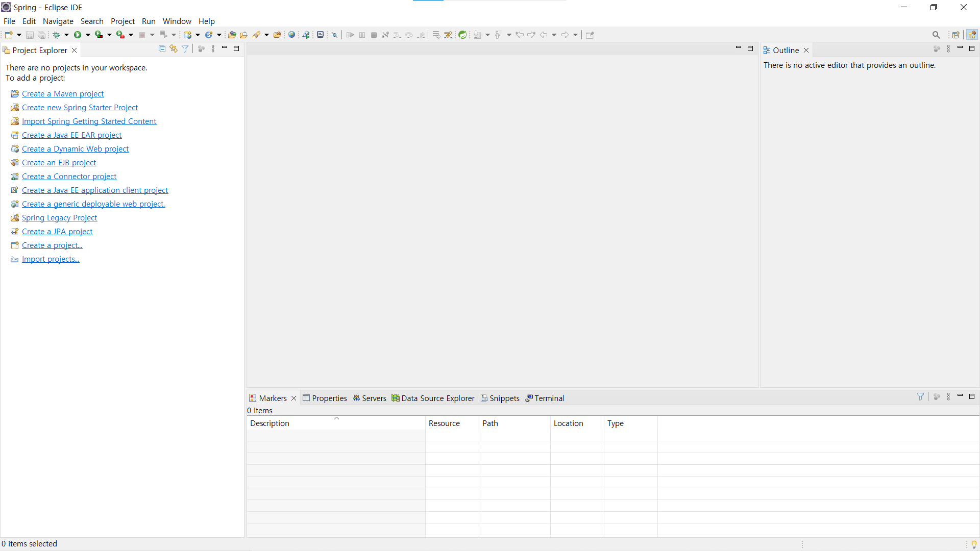The height and width of the screenshot is (551, 980).
Task: Open the Markers view menu dots
Action: [x=948, y=397]
